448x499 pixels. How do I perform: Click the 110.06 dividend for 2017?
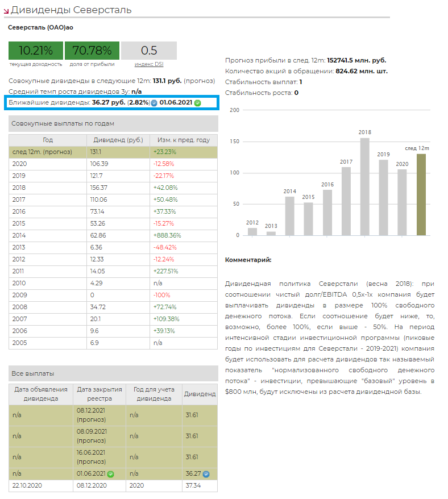click(99, 200)
